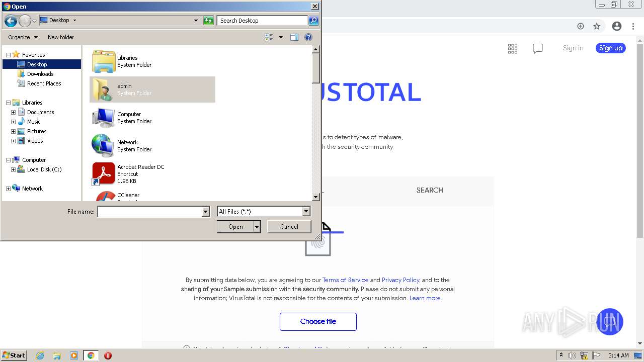Select Recent Places in Favorites

[44, 83]
